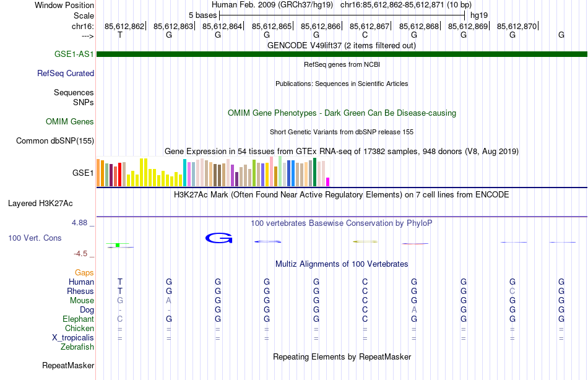588x380 pixels.
Task: Click the dark green bar in GTEx chart
Action: click(314, 172)
